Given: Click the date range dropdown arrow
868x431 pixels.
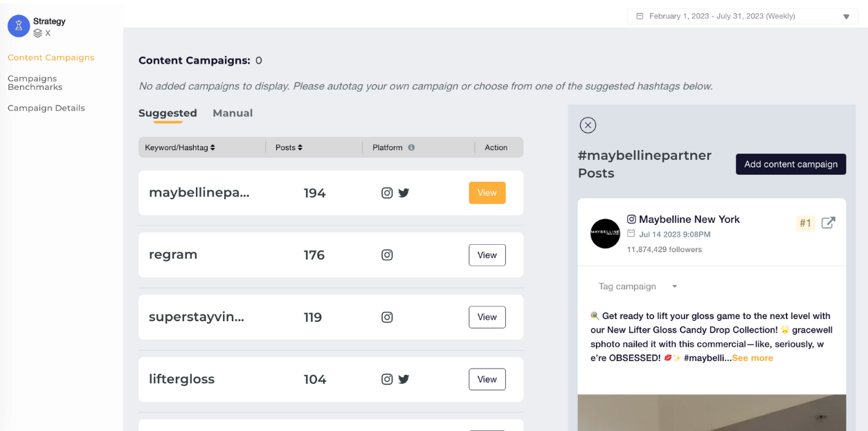Looking at the screenshot, I should point(846,17).
